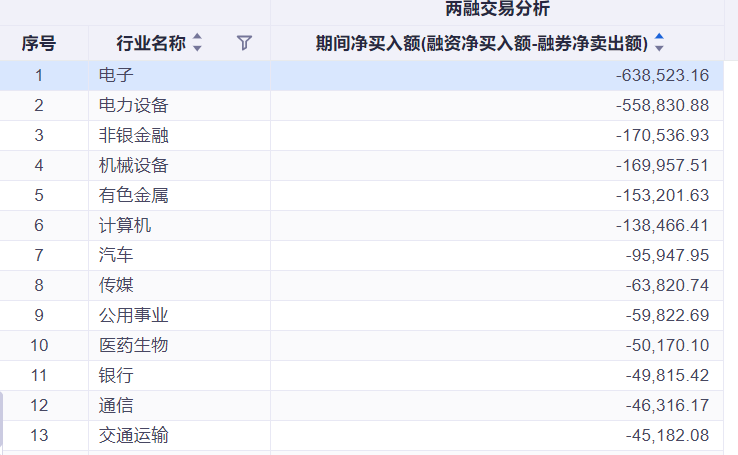
Task: Click the value -46,316.17
Action: 667,406
